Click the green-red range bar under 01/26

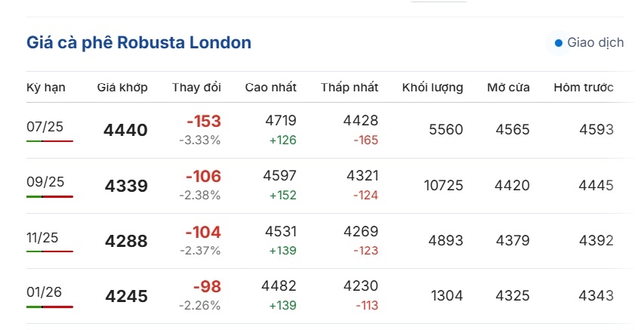50,307
